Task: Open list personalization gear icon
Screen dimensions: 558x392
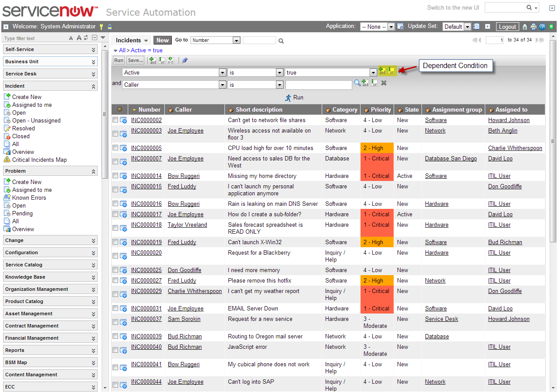Action: tap(119, 109)
